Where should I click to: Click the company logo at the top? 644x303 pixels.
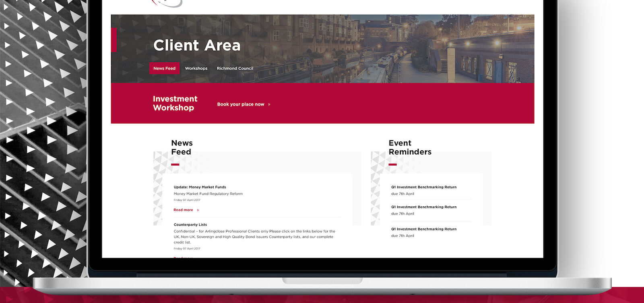click(x=167, y=3)
